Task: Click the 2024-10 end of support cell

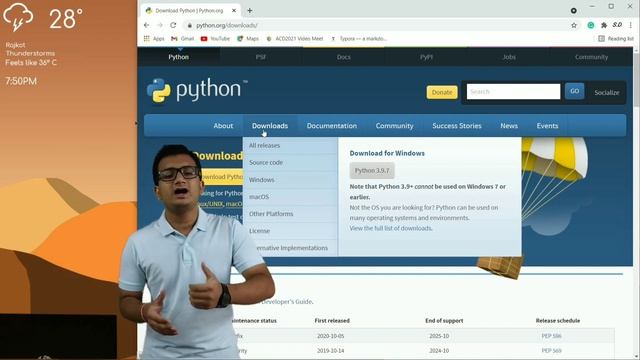Action: pos(439,351)
